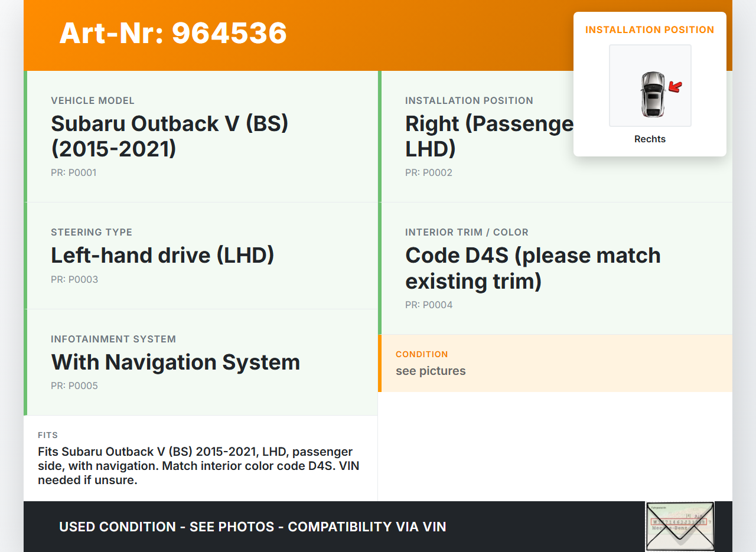Click the With Navigation System entry
Screen dimensions: 756x552
[175, 362]
